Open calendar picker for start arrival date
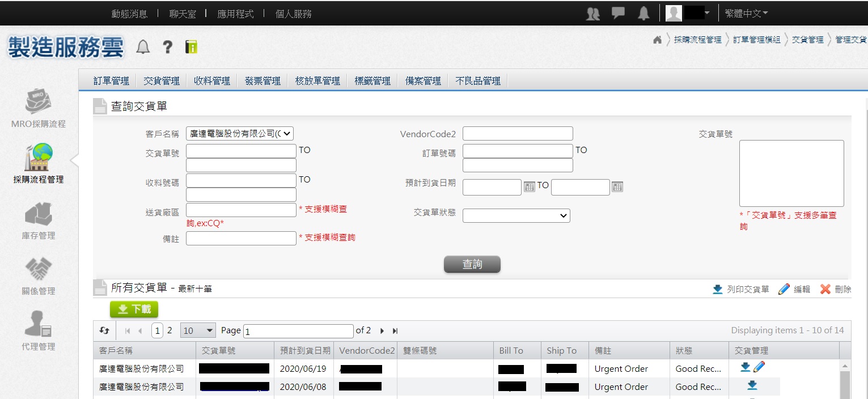Viewport: 868px width, 399px height. point(529,187)
